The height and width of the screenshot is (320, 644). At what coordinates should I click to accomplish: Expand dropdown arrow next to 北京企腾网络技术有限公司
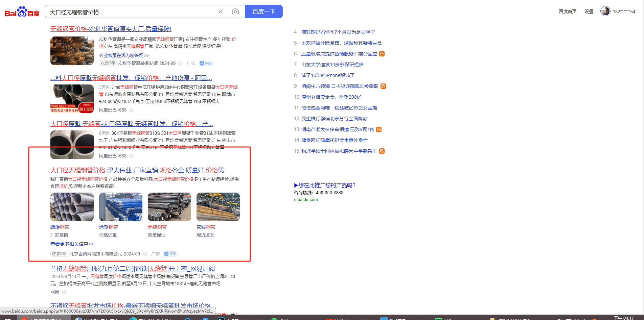[145, 254]
